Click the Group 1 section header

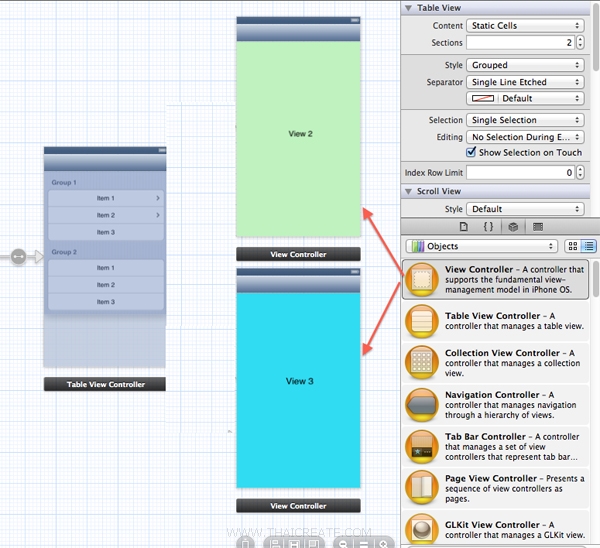(x=64, y=183)
